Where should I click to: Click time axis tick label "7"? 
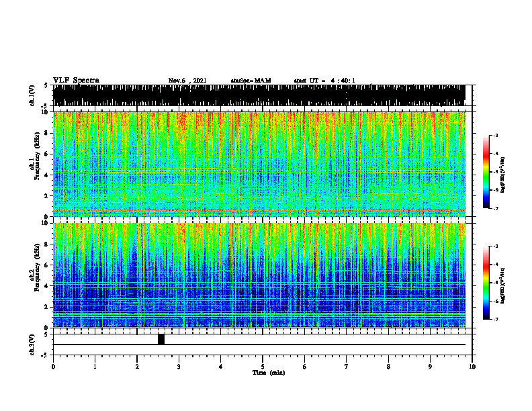click(x=347, y=367)
